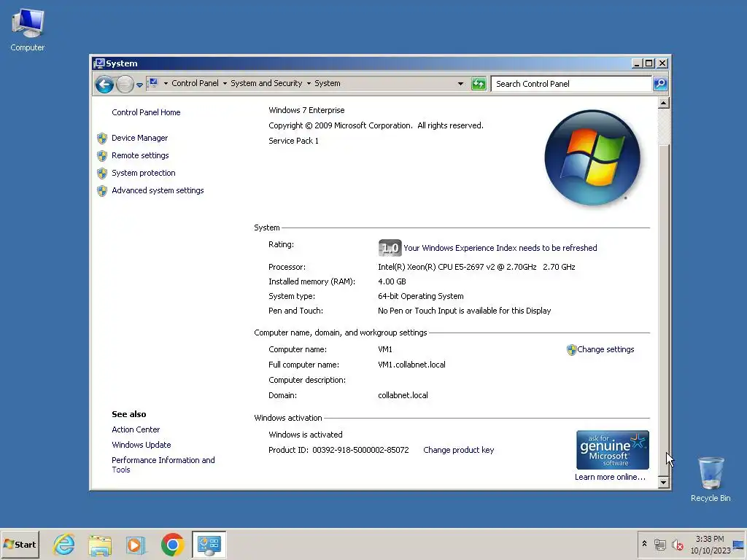Screen dimensions: 747x560
Task: Click the Show desktop tray icon
Action: (x=738, y=545)
